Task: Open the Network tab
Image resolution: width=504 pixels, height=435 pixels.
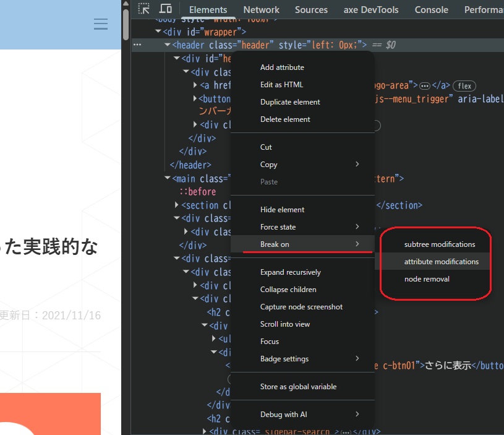Action: [x=262, y=10]
